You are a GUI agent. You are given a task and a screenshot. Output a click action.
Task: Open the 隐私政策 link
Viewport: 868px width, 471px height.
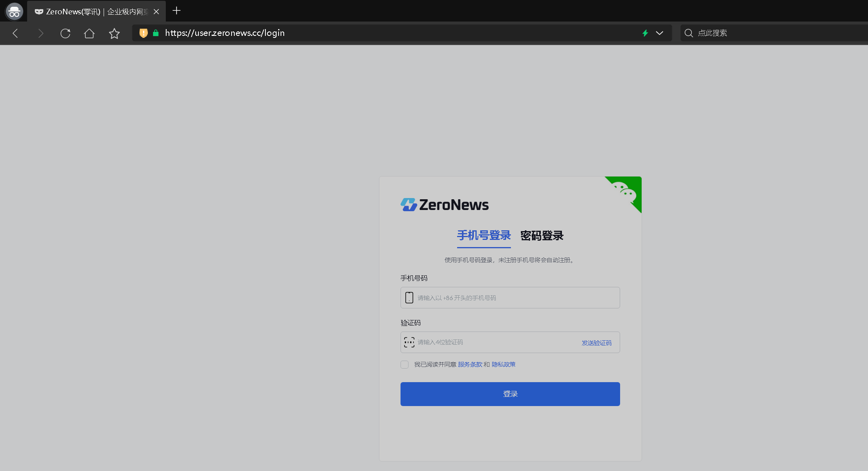pyautogui.click(x=504, y=365)
